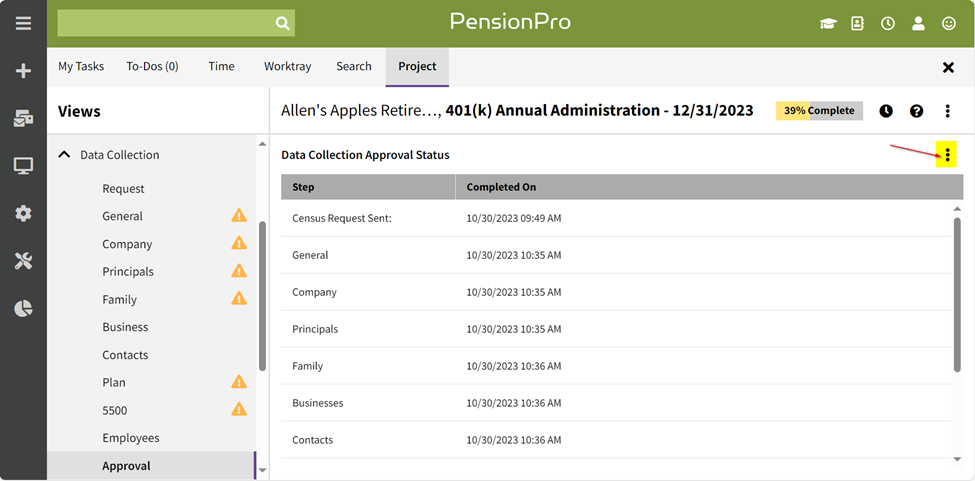975x481 pixels.
Task: Open Data Collection Approval Status kebab menu
Action: click(948, 155)
